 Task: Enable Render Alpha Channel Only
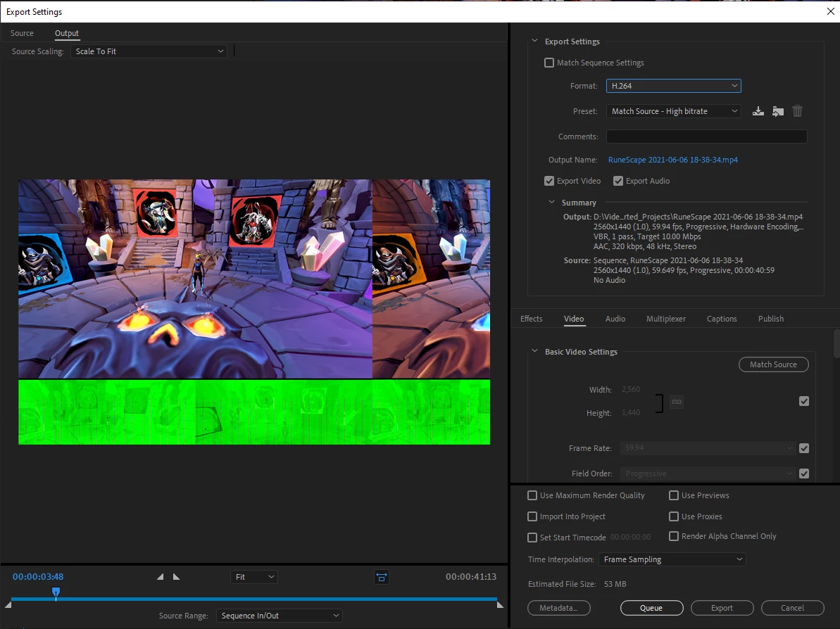[674, 536]
